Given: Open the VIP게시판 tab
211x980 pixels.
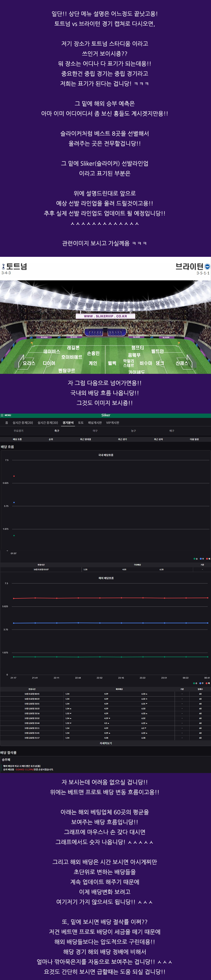Looking at the screenshot, I should click(x=112, y=423).
